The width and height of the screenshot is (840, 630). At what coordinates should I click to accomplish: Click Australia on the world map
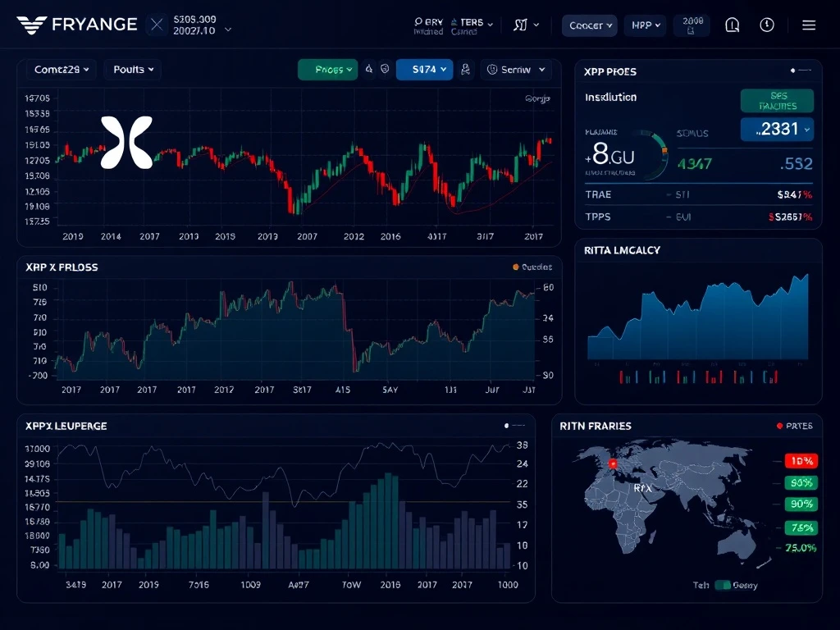click(736, 544)
